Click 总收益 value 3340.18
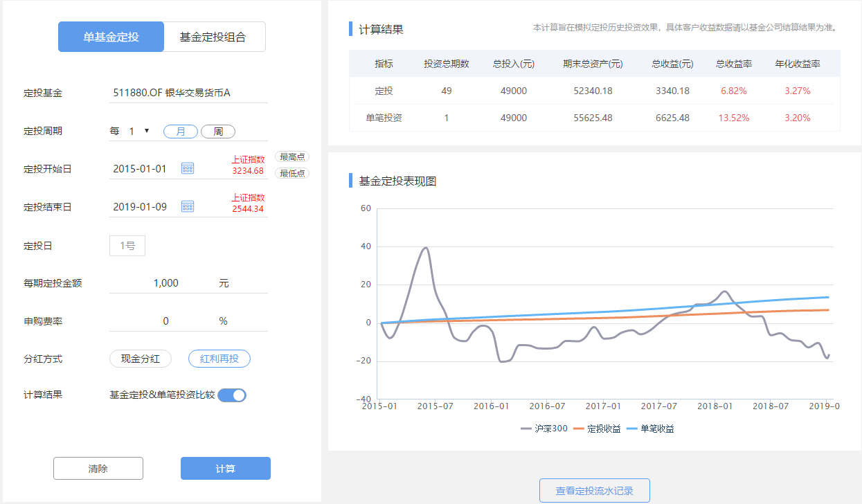 point(673,91)
